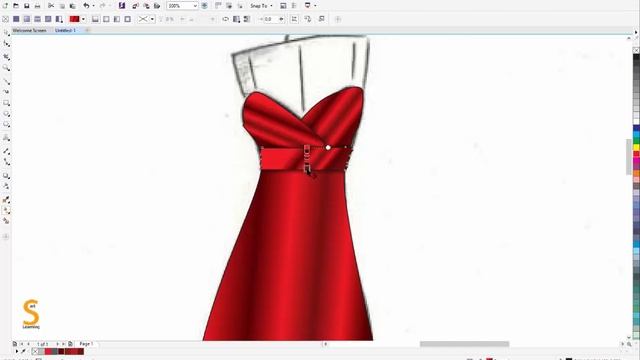
Task: Create a new document from toolbar
Action: (x=5, y=6)
